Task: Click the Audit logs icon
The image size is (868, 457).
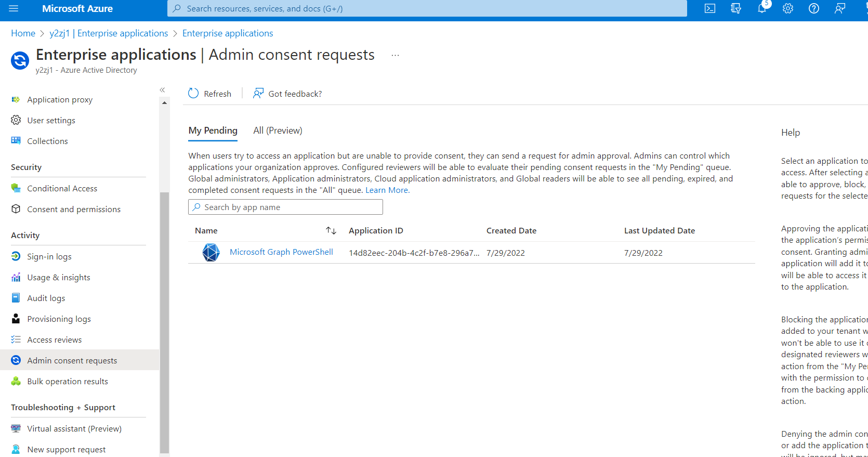Action: tap(16, 298)
